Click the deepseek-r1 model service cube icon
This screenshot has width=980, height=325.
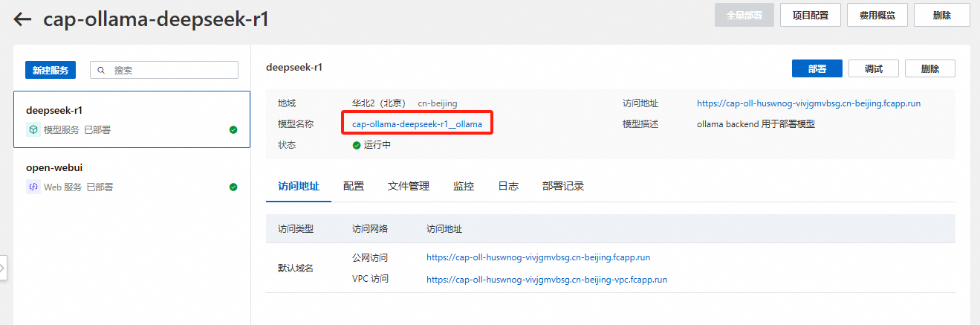click(33, 129)
